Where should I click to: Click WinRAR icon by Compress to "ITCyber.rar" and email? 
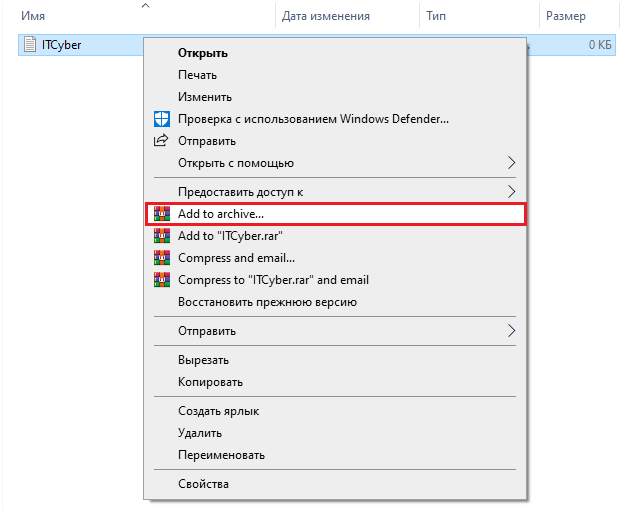pyautogui.click(x=161, y=280)
